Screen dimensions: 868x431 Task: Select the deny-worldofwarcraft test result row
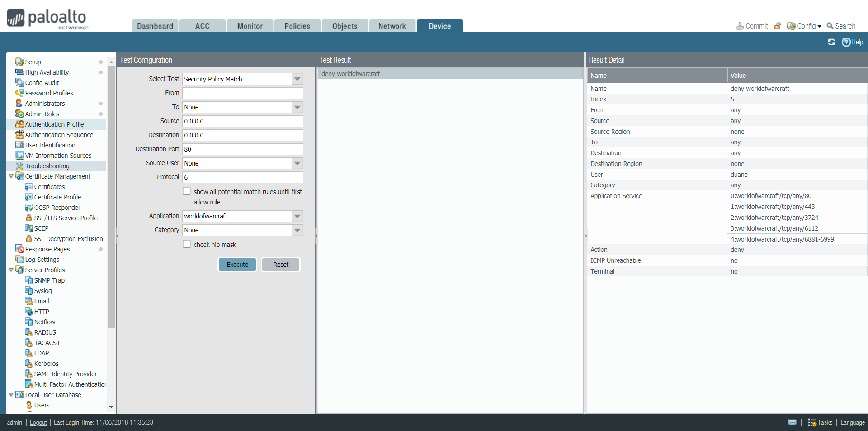tap(450, 74)
